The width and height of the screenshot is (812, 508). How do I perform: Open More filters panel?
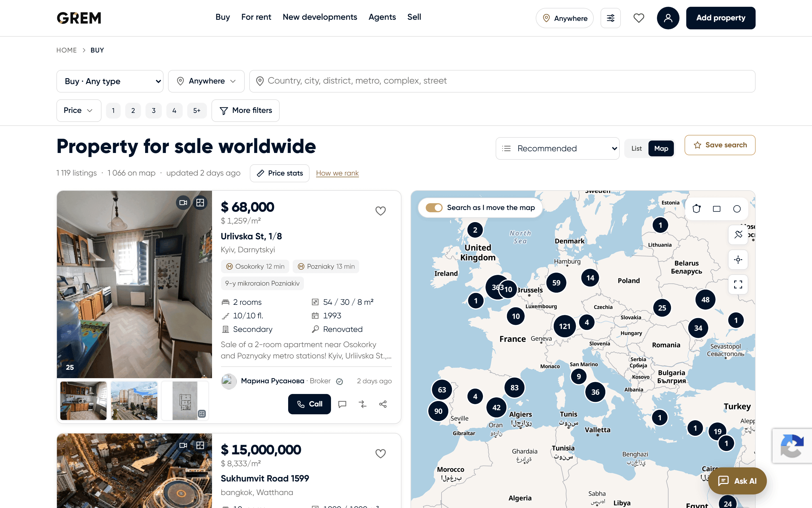pos(246,111)
